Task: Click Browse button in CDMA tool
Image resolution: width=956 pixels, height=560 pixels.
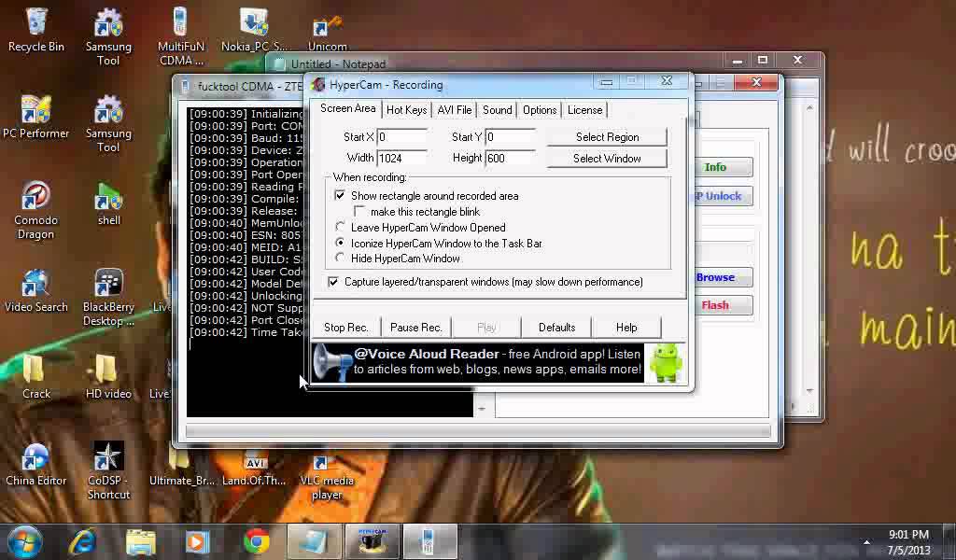Action: 724,277
